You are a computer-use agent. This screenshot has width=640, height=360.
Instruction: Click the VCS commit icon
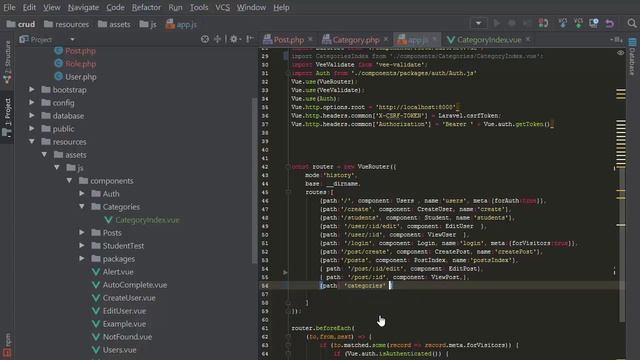[x=578, y=23]
